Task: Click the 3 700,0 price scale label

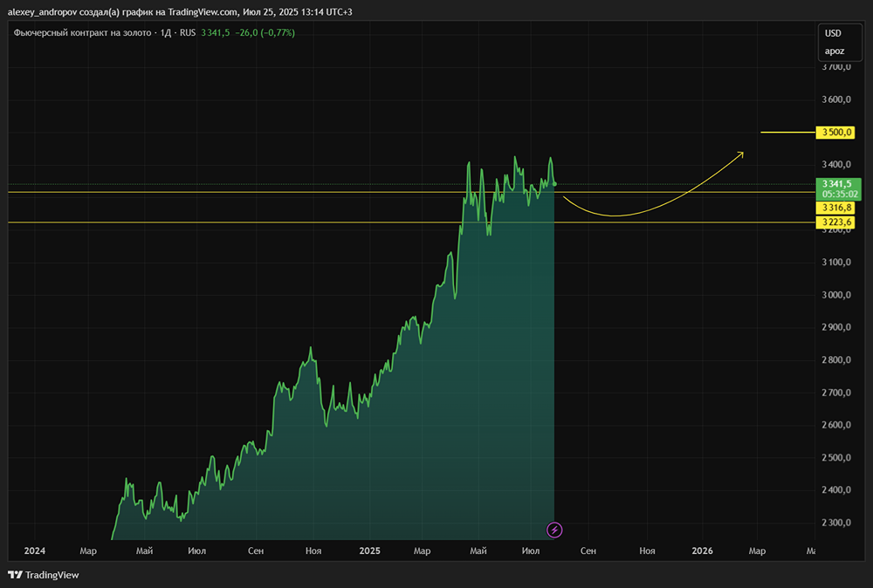Action: coord(836,67)
